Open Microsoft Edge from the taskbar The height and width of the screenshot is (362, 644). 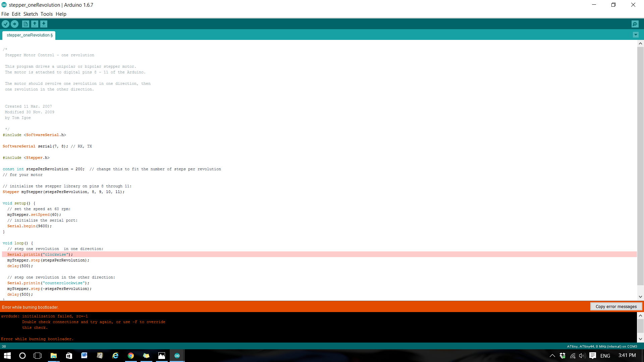tap(115, 356)
